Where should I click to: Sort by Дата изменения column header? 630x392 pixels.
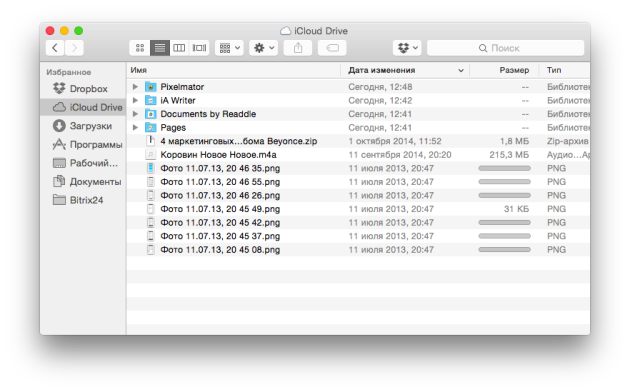405,70
